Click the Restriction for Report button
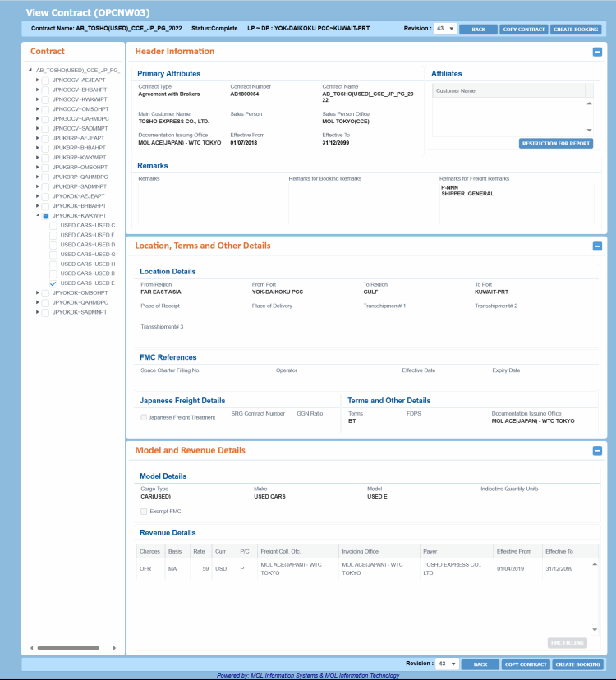Image resolution: width=616 pixels, height=680 pixels. point(556,144)
